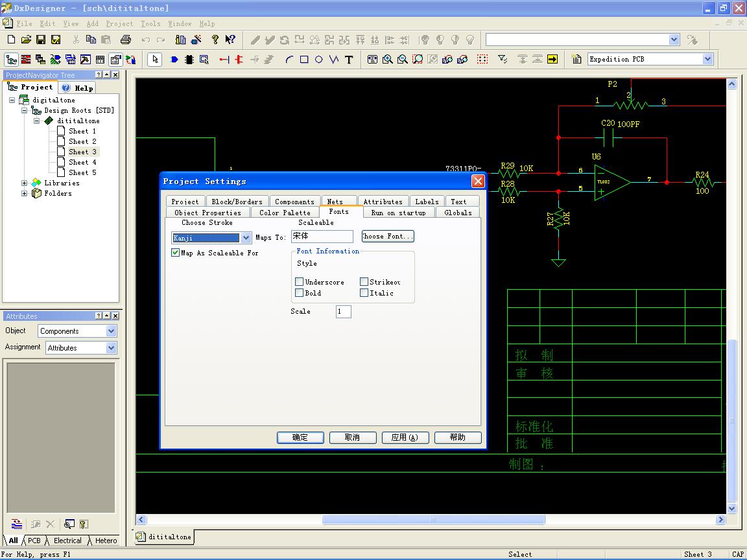The height and width of the screenshot is (560, 747).
Task: Uncheck Map As Scaleable For checkbox
Action: tap(175, 253)
